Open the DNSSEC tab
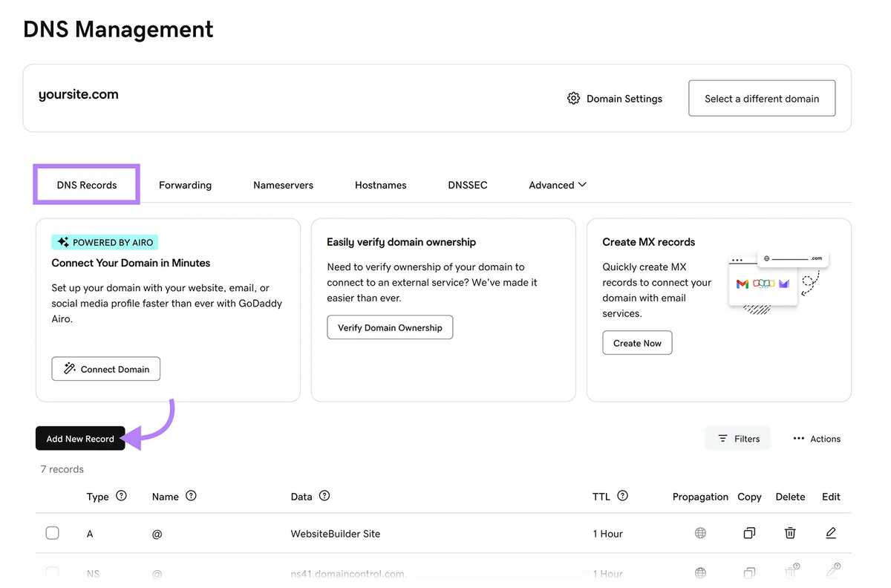 pos(468,185)
